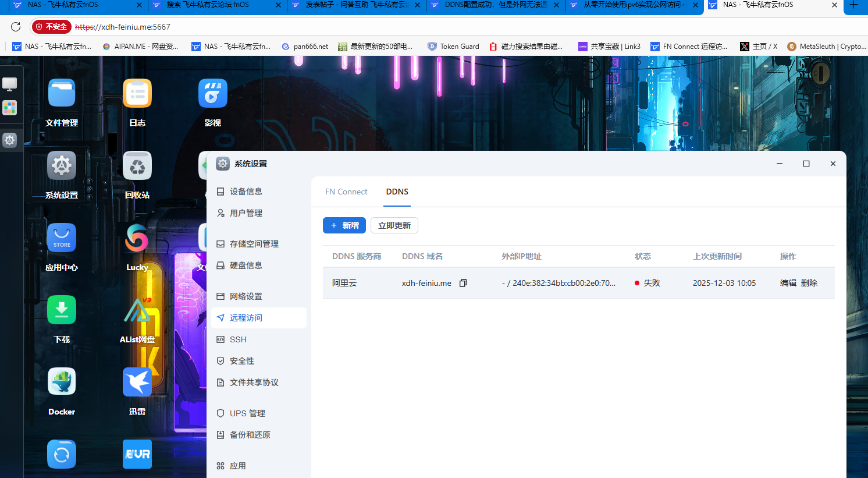The width and height of the screenshot is (868, 478).
Task: Switch to the FN Connect tab
Action: (346, 191)
